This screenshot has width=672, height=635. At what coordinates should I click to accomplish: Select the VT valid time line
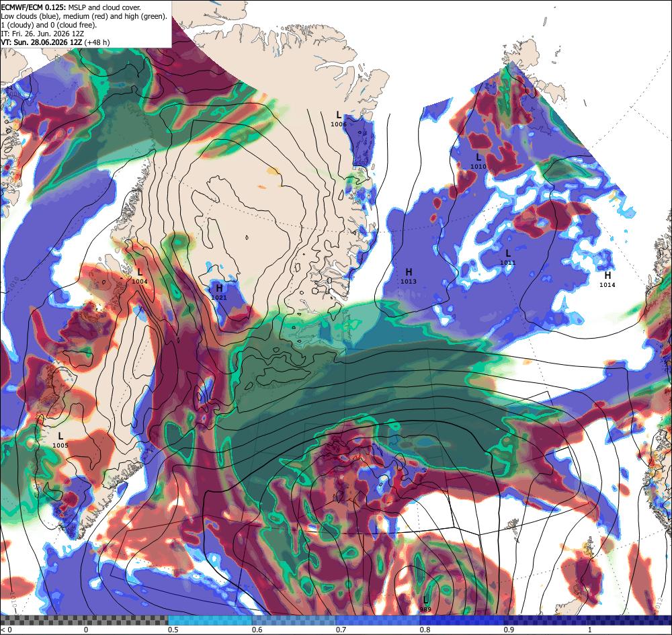coord(55,42)
